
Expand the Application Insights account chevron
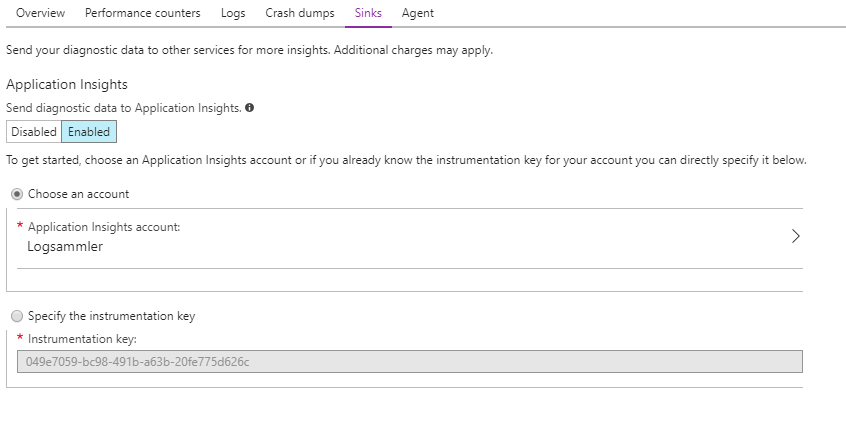(x=796, y=237)
